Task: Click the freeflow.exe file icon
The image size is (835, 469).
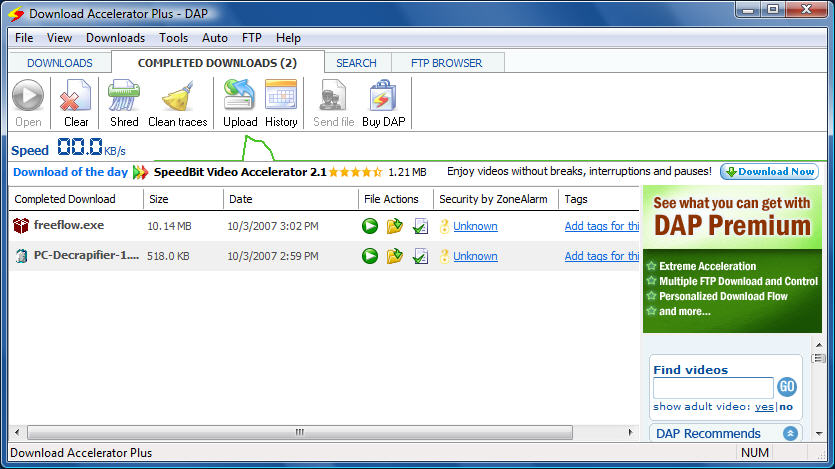Action: point(21,226)
